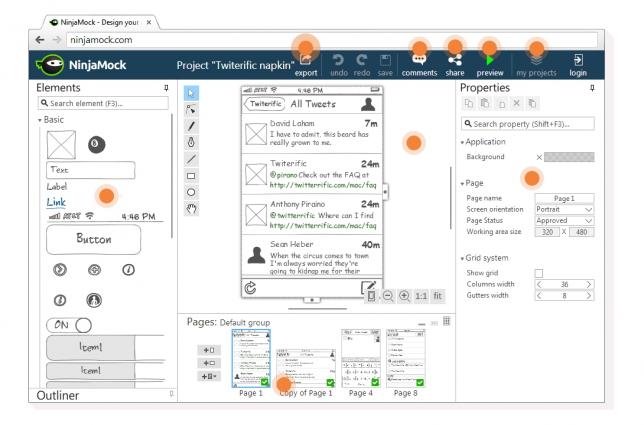Collapse the Page properties section
The width and height of the screenshot is (644, 425).
(462, 184)
